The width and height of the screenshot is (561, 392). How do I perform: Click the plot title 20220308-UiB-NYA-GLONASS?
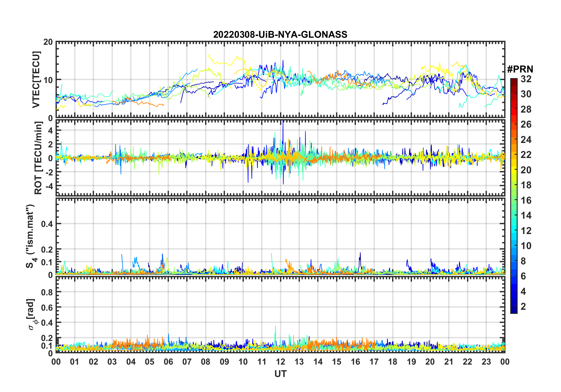point(280,35)
